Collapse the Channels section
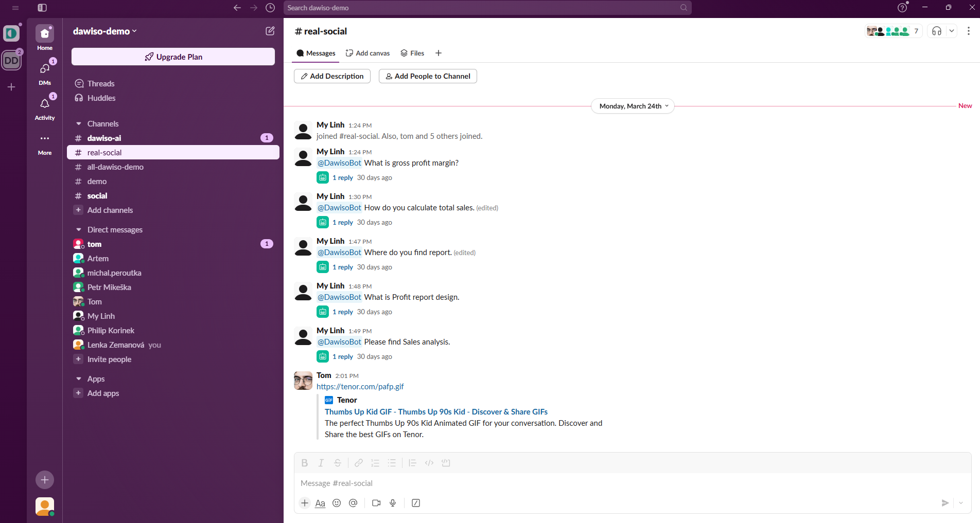 (79, 124)
